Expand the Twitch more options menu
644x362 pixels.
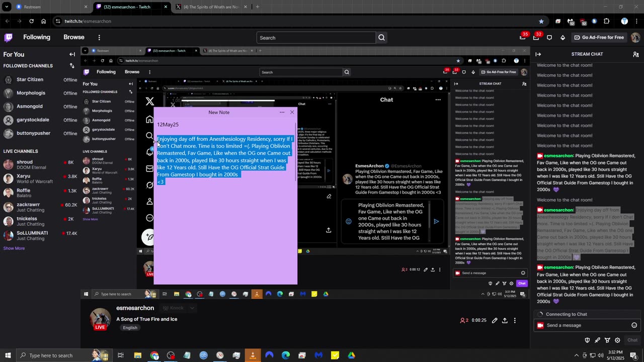coord(99,37)
